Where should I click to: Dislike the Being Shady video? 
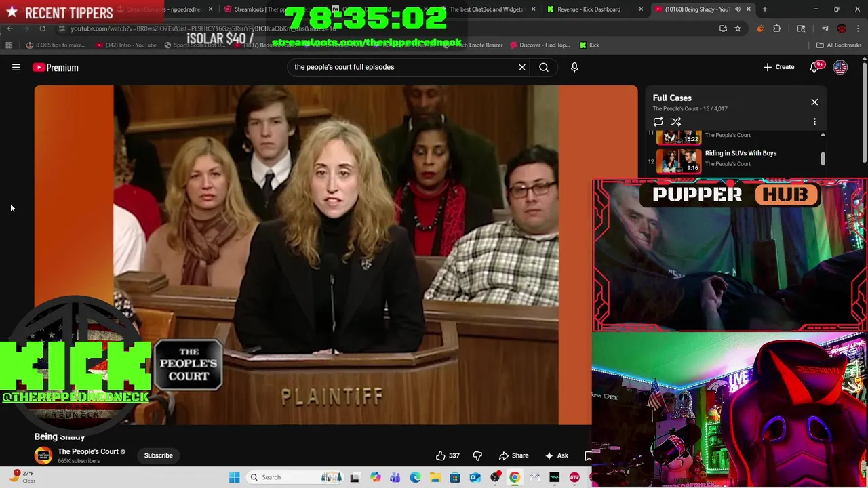pos(477,455)
